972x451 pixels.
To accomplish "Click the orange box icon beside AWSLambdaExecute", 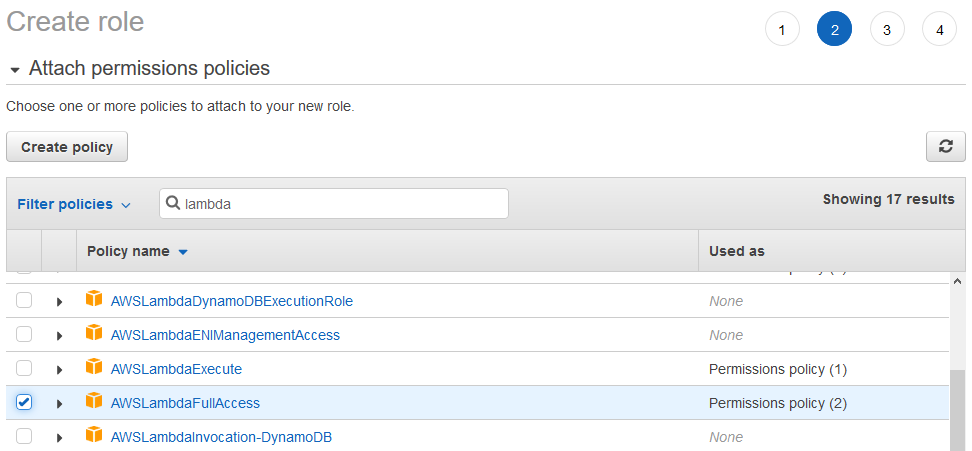I will coord(94,367).
